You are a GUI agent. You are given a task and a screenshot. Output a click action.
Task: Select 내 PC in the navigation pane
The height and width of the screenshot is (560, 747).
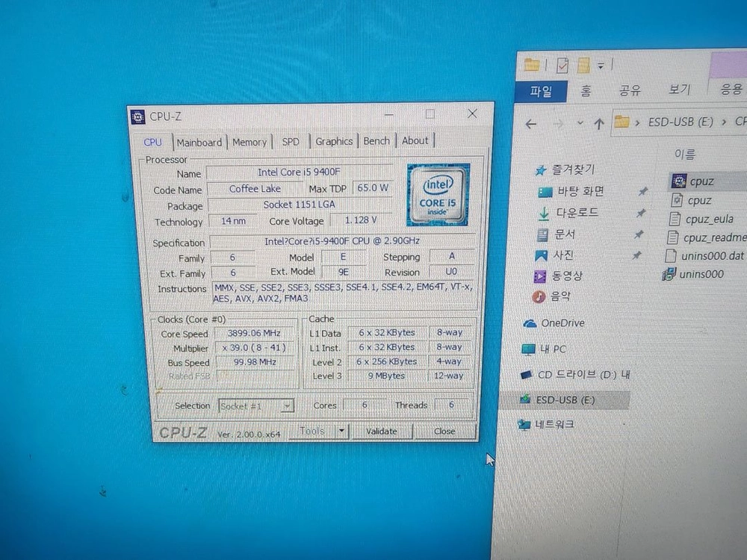(544, 349)
